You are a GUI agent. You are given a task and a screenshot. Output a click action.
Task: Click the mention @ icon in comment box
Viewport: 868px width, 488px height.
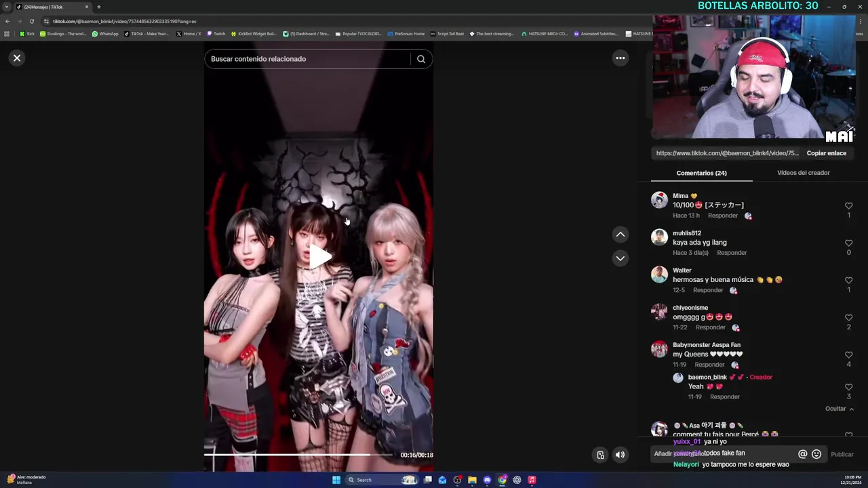tap(802, 454)
